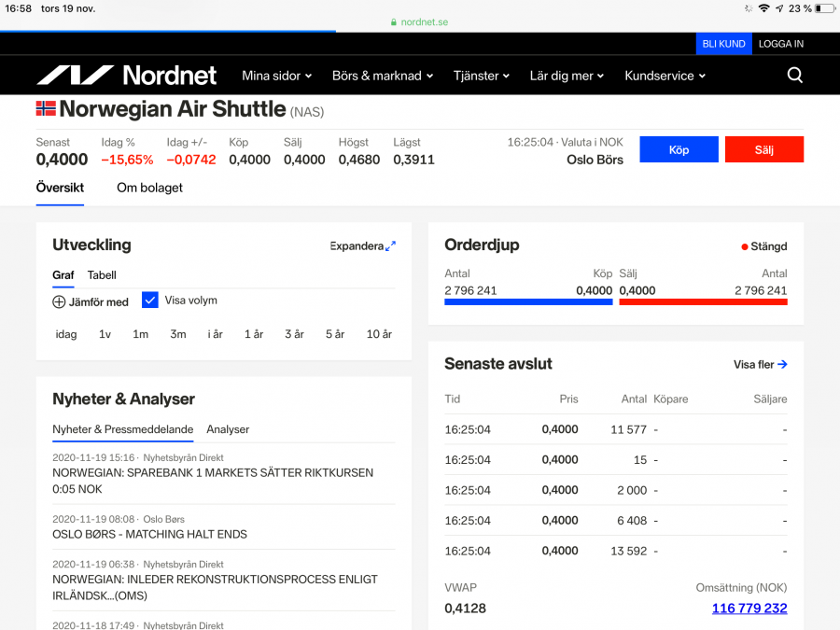Open the Sparebank 1 Markets news headline
Viewport: 840px width, 630px height.
click(x=213, y=480)
